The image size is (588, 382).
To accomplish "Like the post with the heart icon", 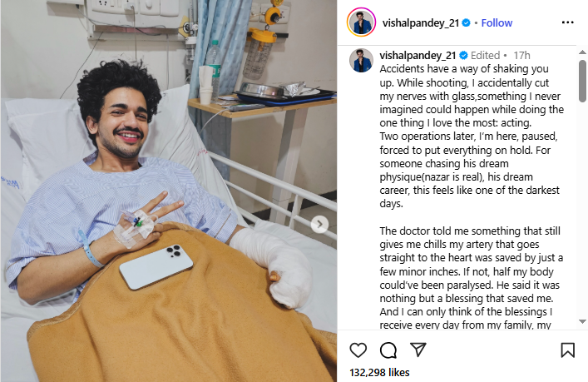I will pos(358,350).
